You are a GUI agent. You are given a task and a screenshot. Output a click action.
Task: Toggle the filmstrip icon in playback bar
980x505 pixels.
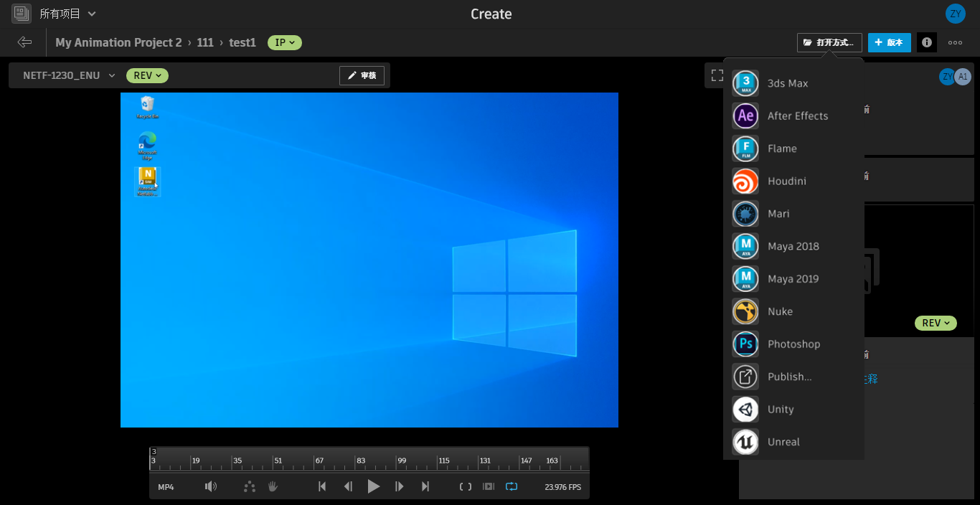[x=489, y=486]
